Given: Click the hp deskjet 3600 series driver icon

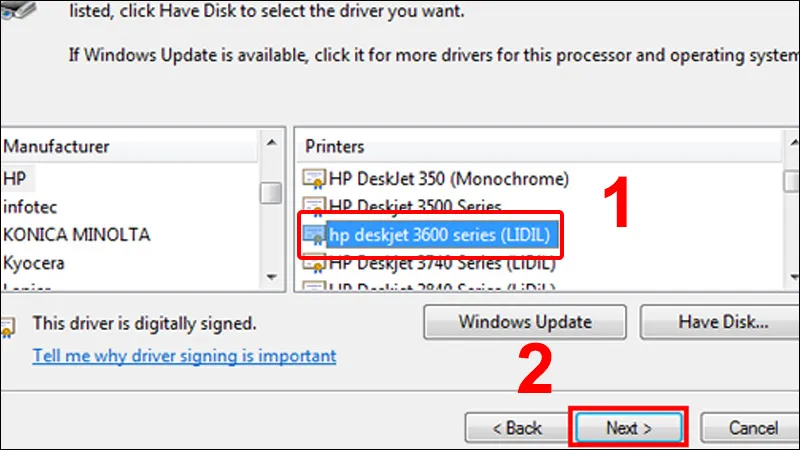Looking at the screenshot, I should [x=315, y=235].
